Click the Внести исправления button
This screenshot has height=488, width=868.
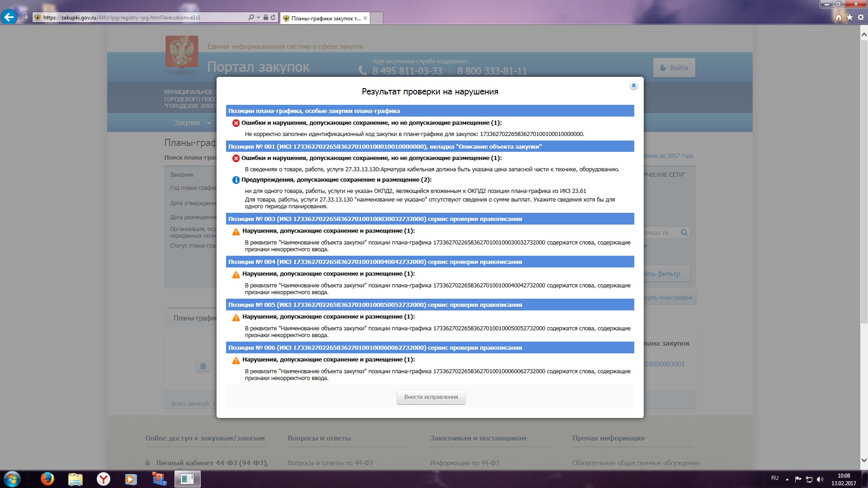click(431, 397)
